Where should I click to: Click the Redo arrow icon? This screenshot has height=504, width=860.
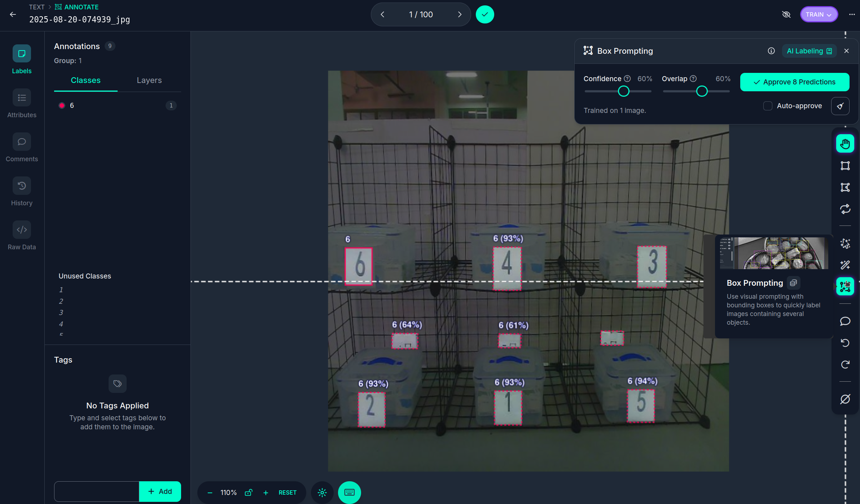(x=845, y=364)
